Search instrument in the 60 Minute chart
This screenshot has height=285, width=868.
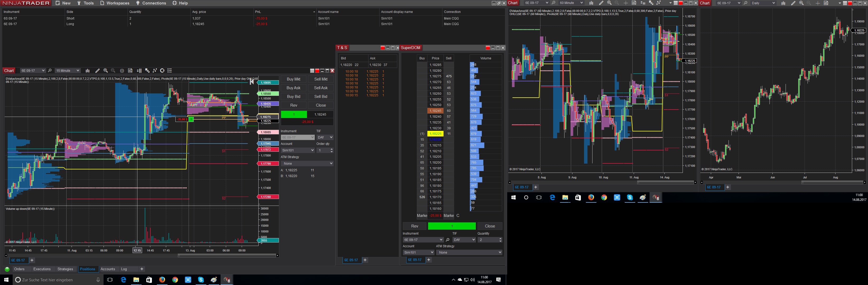pos(553,3)
